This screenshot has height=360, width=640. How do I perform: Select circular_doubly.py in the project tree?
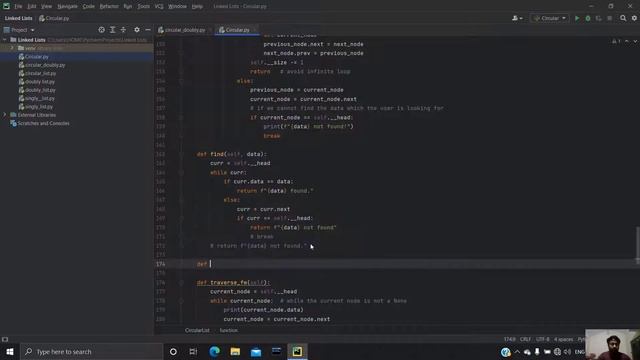(45, 65)
